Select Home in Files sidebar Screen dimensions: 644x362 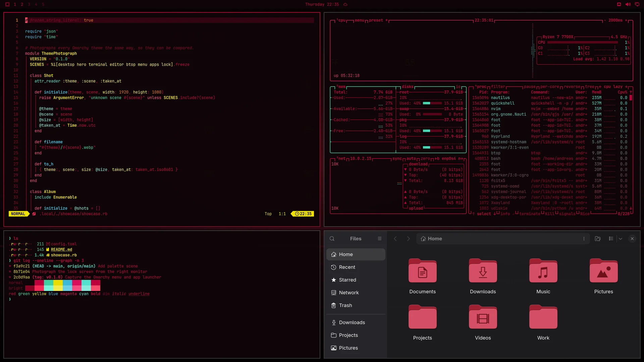tap(356, 254)
